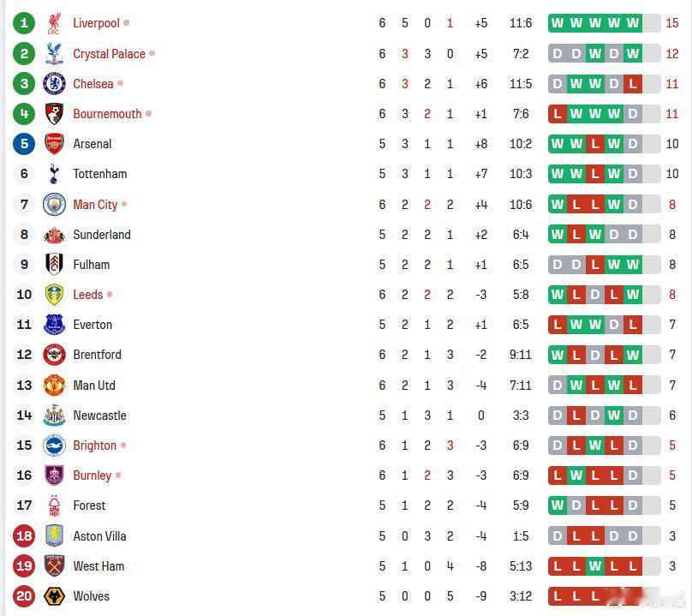Click the Fulham team name
The width and height of the screenshot is (692, 616).
pyautogui.click(x=92, y=265)
